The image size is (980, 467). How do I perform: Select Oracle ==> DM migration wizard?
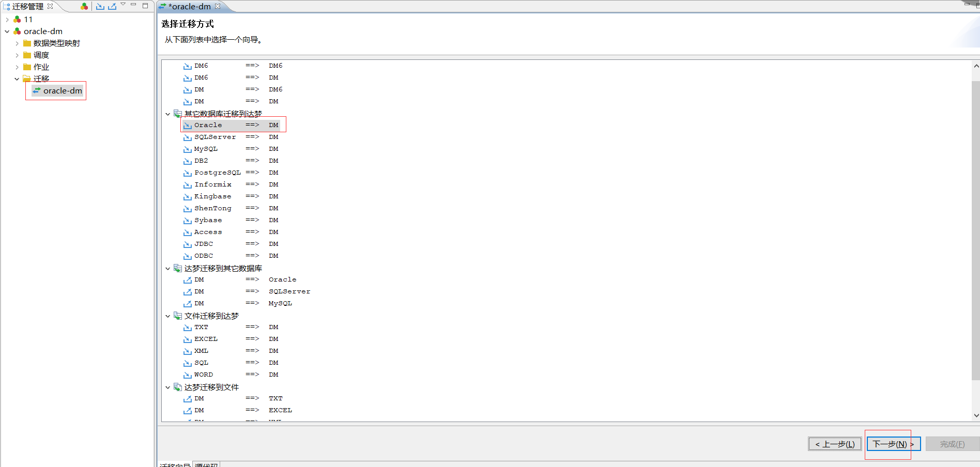[231, 125]
